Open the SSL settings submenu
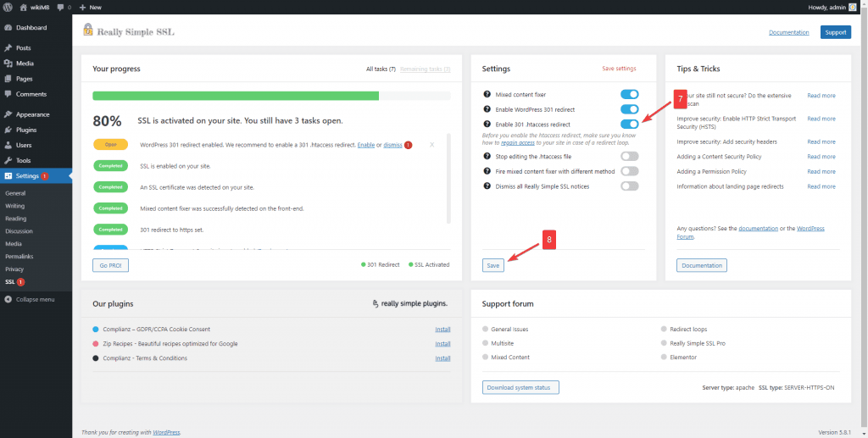 pos(15,282)
